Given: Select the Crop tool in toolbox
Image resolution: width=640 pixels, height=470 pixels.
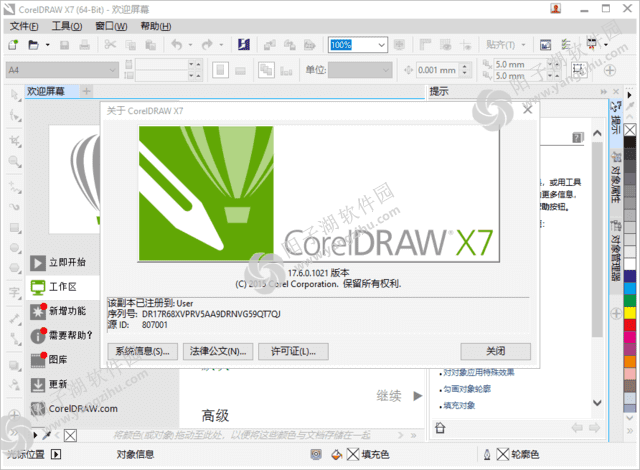Looking at the screenshot, I should tap(15, 141).
